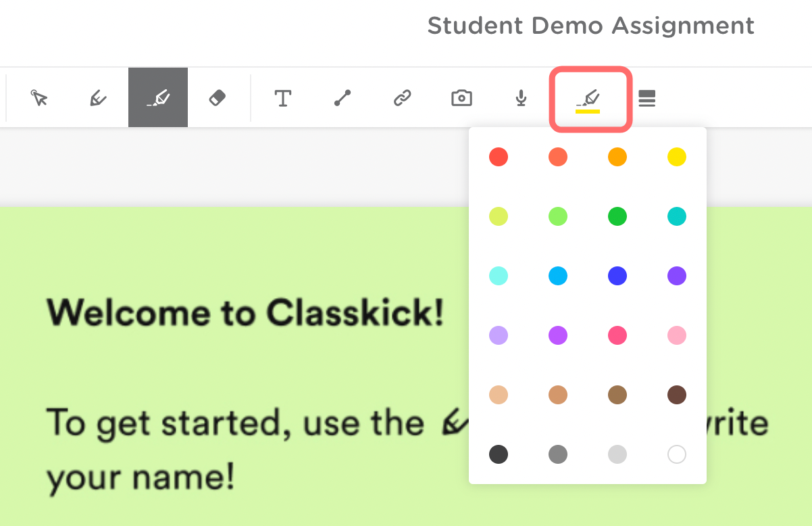812x526 pixels.
Task: Pick the white color swatch
Action: (x=676, y=454)
